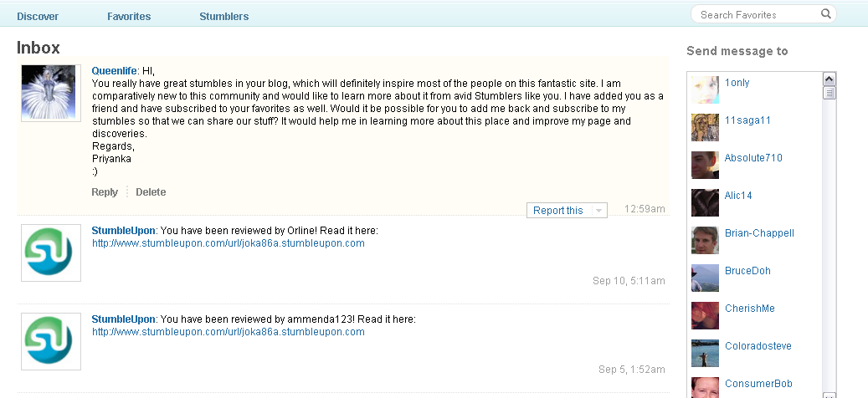Viewport: 868px width, 398px height.
Task: Open Queenlife's avatar picture
Action: tap(51, 92)
